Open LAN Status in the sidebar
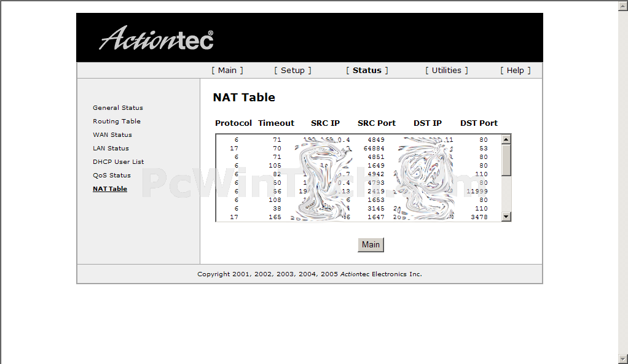This screenshot has height=364, width=628. [x=111, y=149]
